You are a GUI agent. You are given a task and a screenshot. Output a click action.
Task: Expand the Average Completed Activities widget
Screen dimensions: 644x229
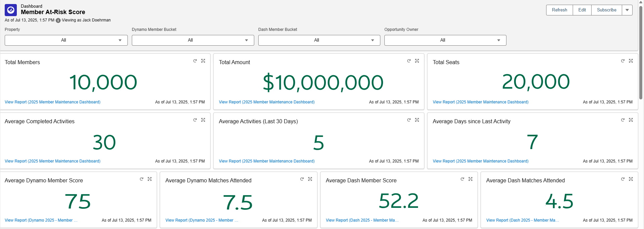[203, 120]
